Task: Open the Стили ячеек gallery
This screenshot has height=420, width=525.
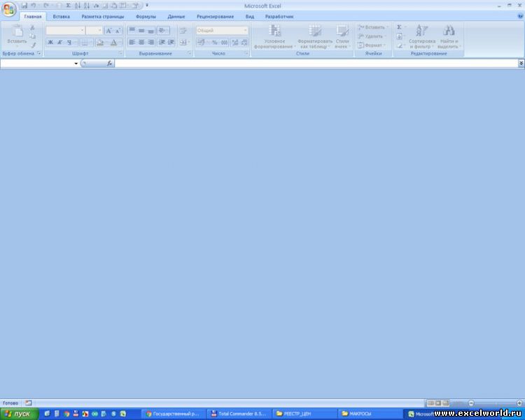Action: click(x=342, y=36)
